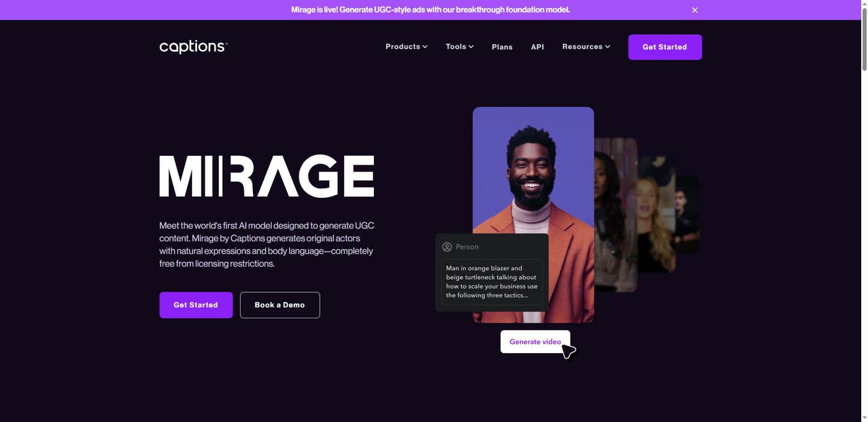Open the API nav item
The width and height of the screenshot is (868, 422).
[x=537, y=47]
